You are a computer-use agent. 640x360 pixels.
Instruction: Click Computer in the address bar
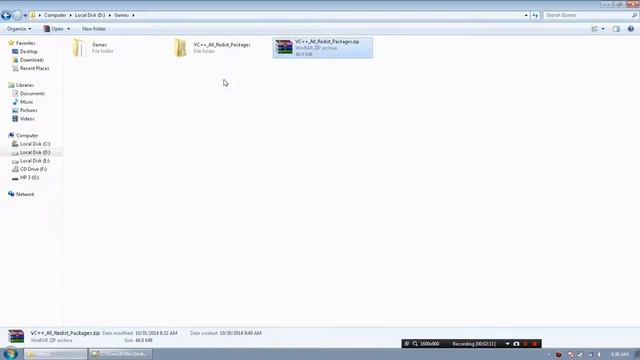tap(55, 15)
